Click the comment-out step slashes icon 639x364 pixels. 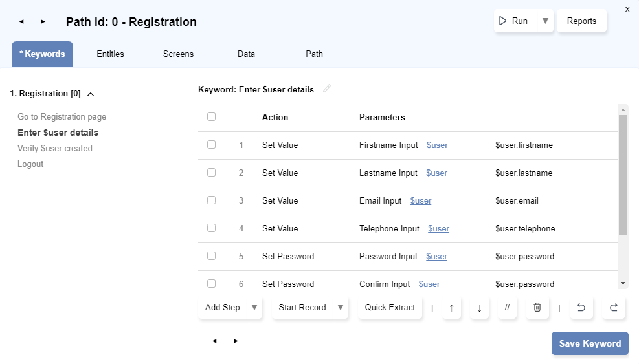point(507,308)
